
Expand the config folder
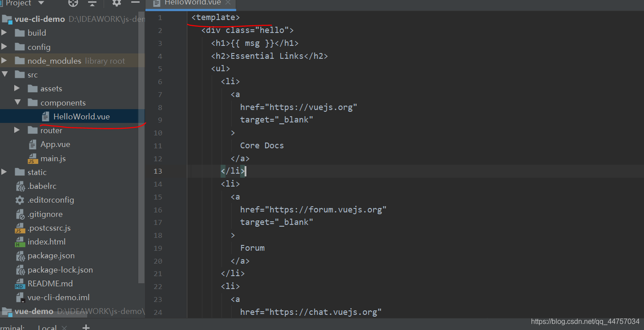click(4, 47)
